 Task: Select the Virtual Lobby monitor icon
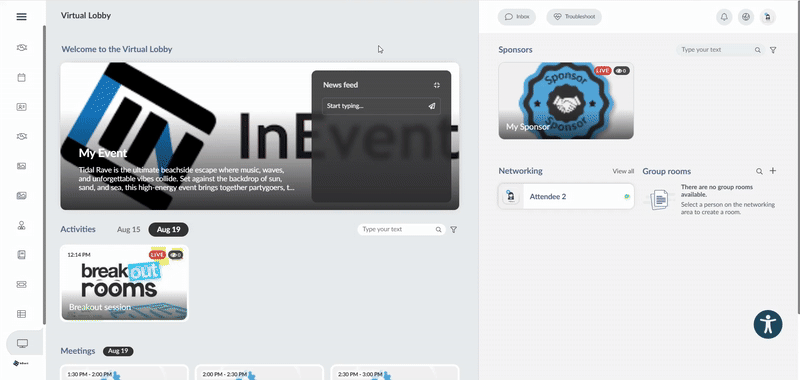[22, 343]
